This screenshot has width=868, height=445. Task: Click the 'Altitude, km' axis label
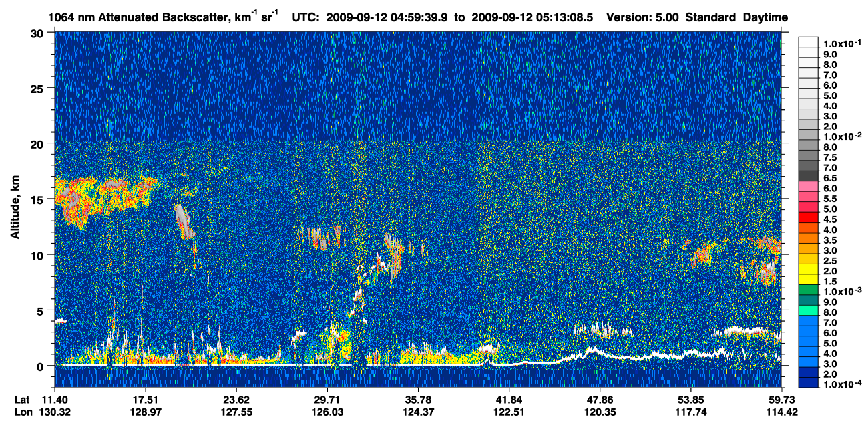pyautogui.click(x=14, y=208)
